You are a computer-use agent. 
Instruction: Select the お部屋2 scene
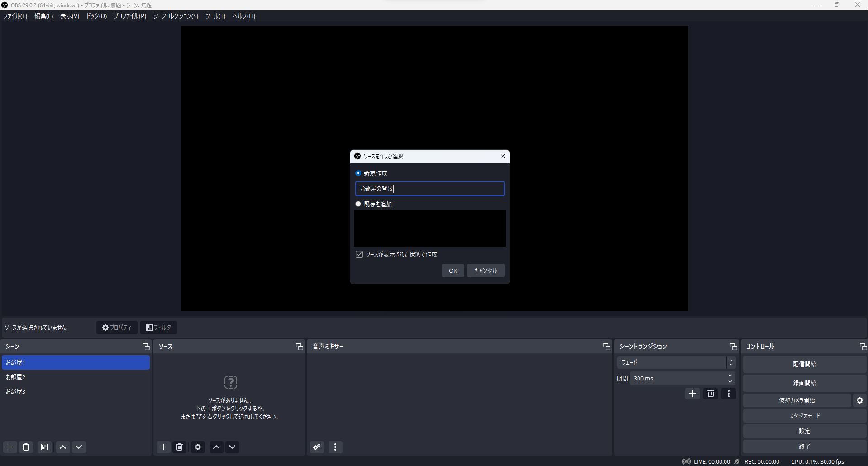tap(16, 377)
